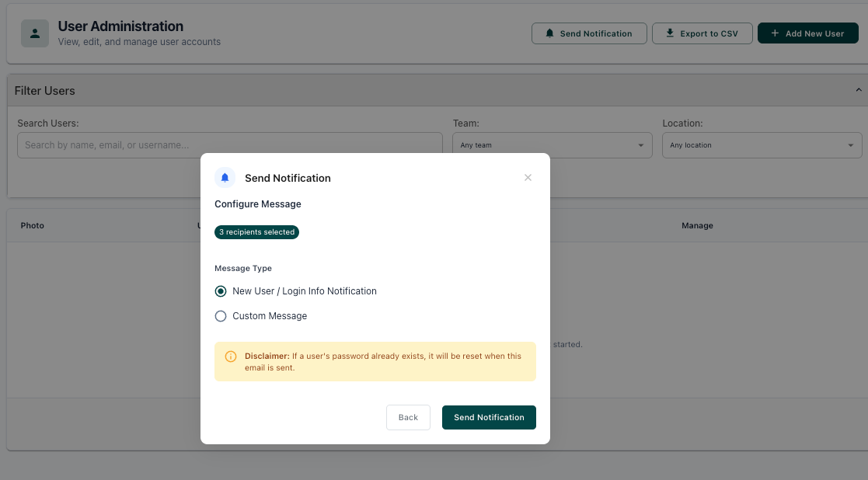
Task: Click the Export to CSV button
Action: [702, 33]
